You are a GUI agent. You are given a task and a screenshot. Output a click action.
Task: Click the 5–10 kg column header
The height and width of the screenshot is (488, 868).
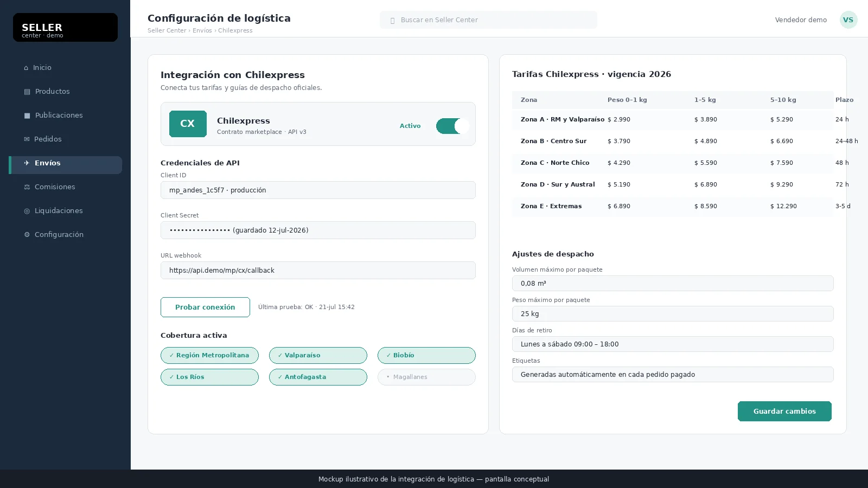click(783, 100)
